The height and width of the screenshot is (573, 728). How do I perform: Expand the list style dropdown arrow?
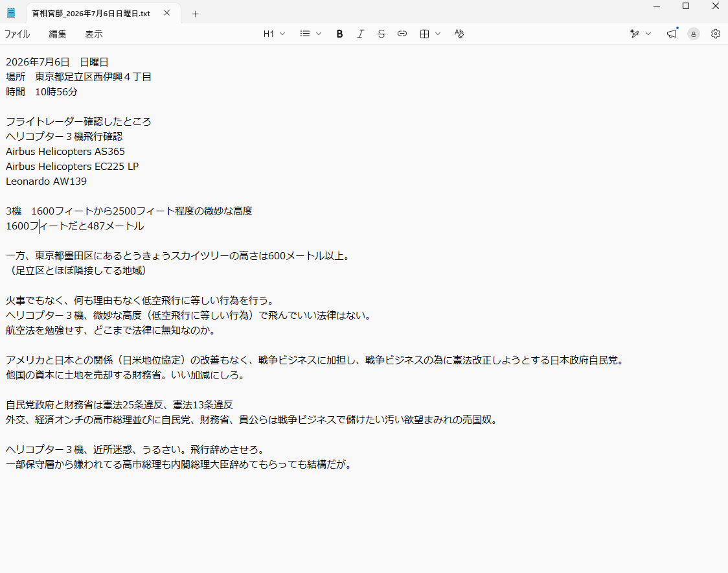point(319,34)
